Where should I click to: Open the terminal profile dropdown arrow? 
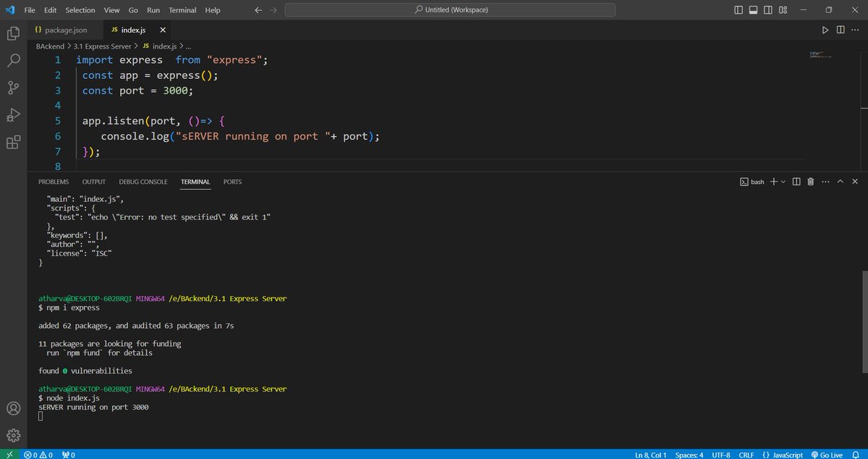[x=782, y=182]
